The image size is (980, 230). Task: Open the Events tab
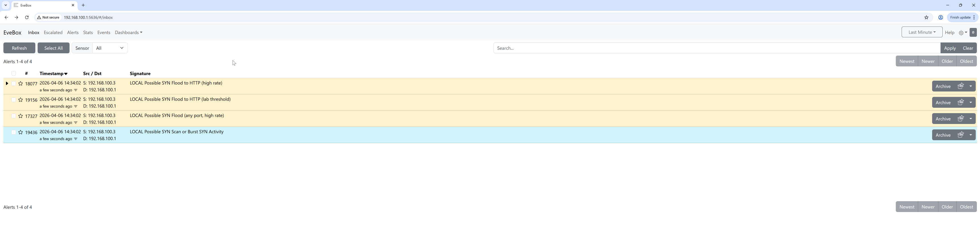[103, 33]
